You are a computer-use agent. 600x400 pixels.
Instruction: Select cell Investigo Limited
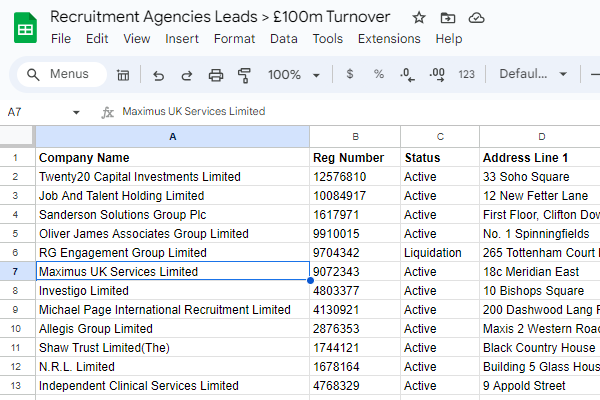click(x=173, y=291)
